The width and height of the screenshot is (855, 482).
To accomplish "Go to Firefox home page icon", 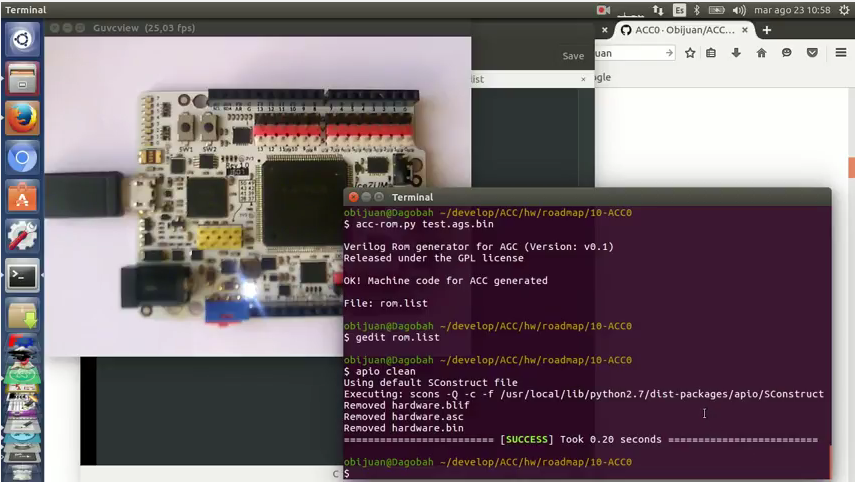I will click(x=761, y=53).
